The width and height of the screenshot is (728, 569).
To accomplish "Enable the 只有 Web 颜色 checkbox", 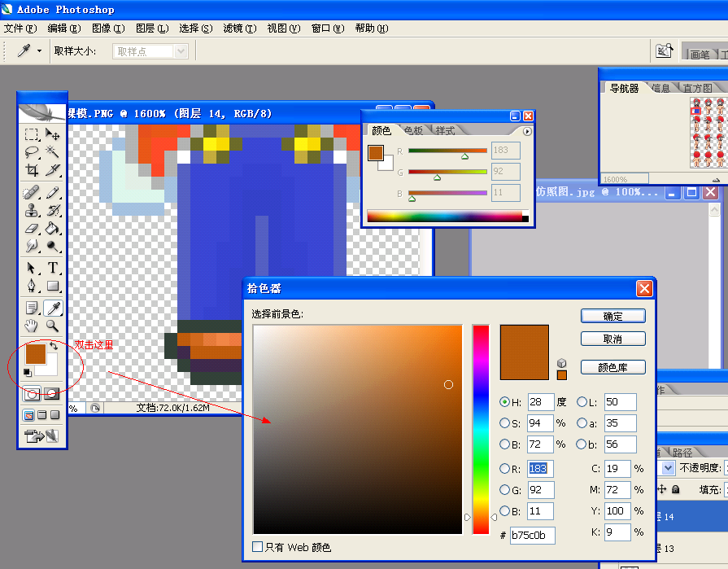I will pos(257,547).
